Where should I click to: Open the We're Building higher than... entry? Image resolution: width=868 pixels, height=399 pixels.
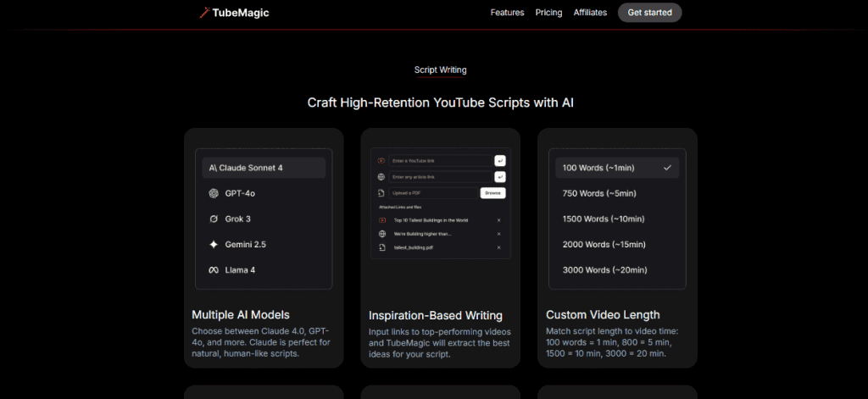coord(422,234)
